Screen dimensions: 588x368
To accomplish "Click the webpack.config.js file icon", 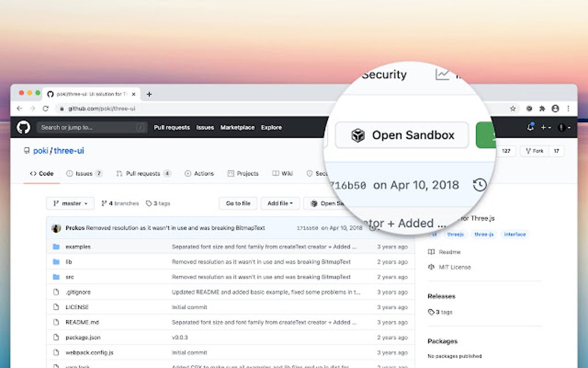I will pos(56,352).
